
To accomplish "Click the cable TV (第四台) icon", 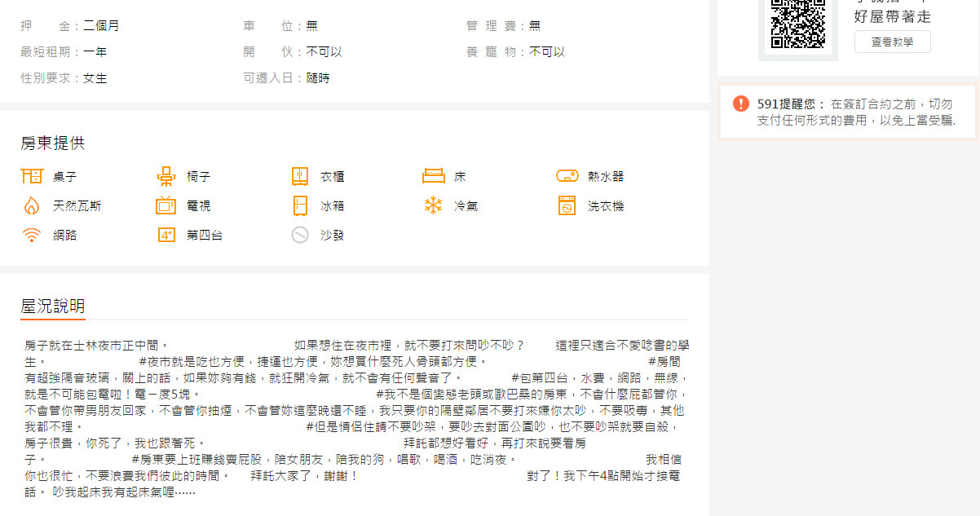I will pos(166,235).
